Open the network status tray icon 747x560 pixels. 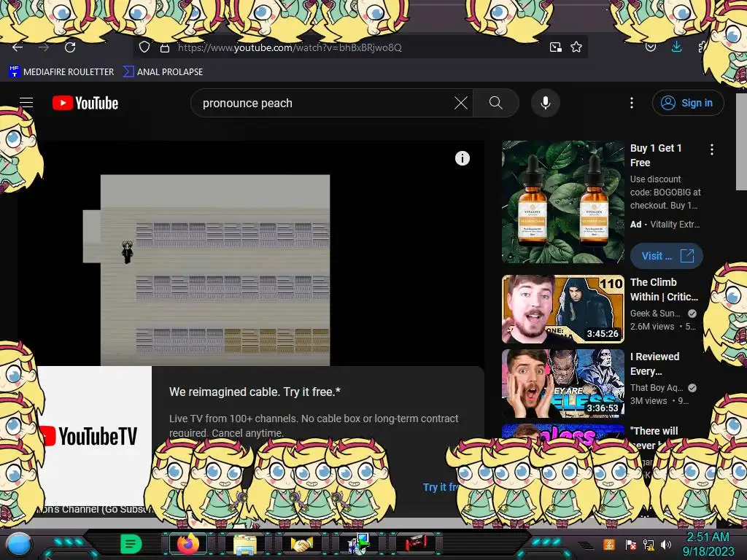click(649, 544)
